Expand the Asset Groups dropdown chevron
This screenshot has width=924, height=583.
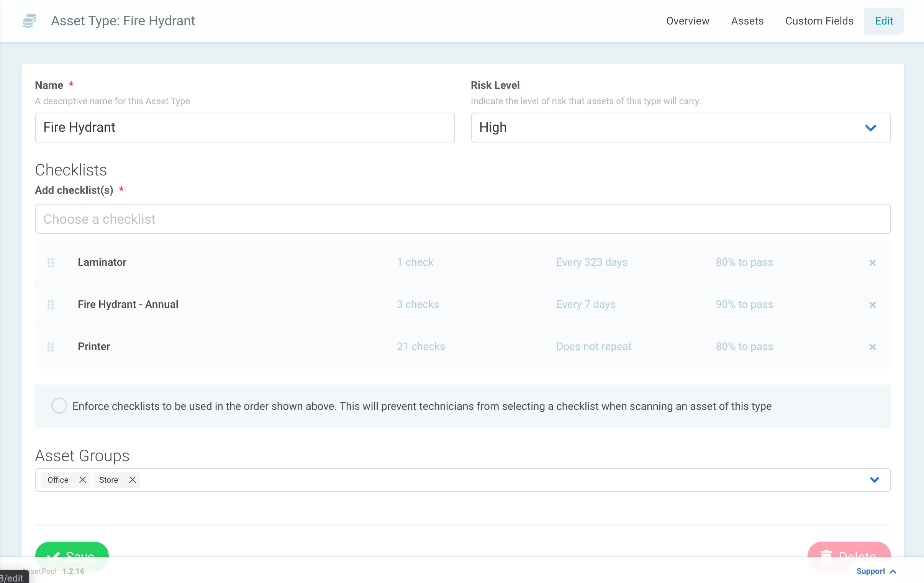pos(874,480)
